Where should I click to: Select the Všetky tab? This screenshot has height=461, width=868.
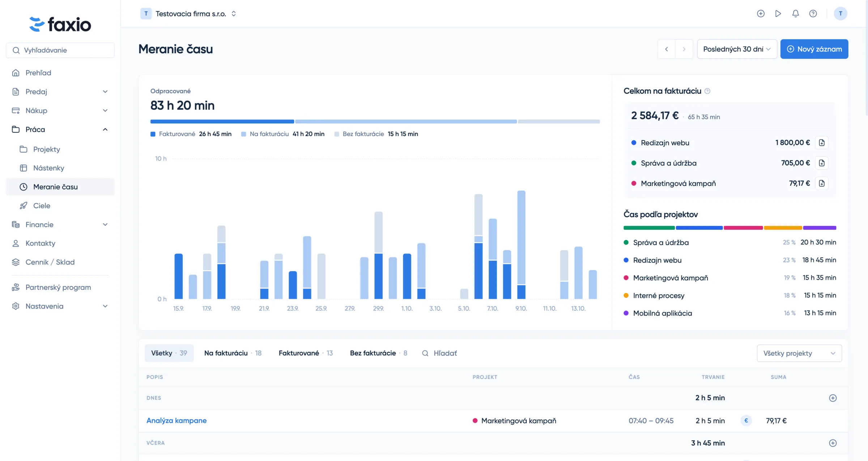(169, 353)
